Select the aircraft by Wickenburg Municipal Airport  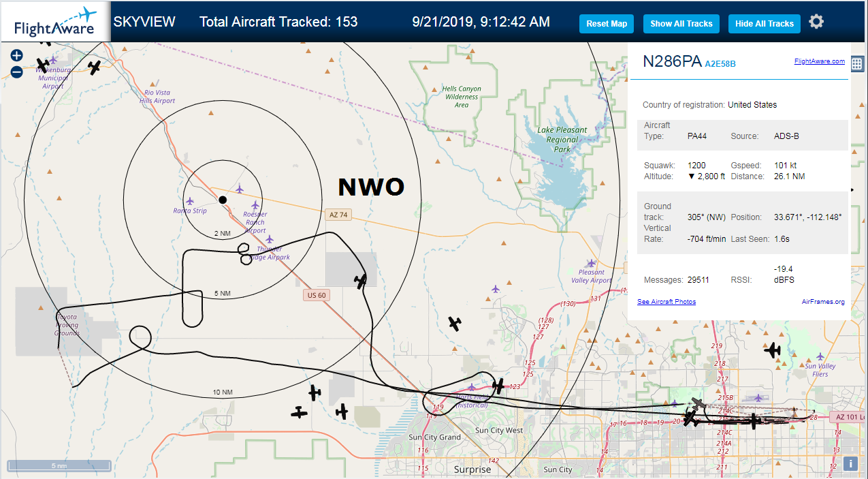(x=43, y=65)
